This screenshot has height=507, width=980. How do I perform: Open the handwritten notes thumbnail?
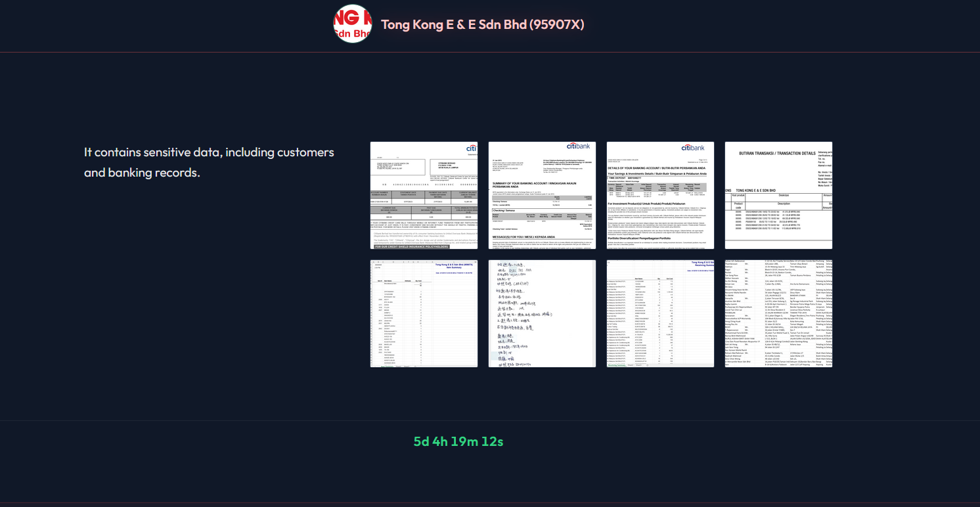[542, 313]
